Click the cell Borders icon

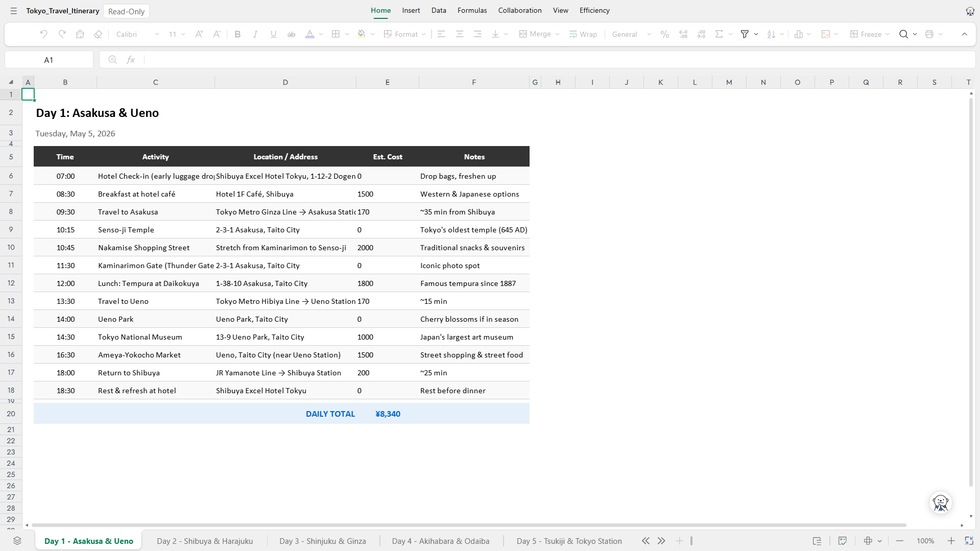(336, 34)
